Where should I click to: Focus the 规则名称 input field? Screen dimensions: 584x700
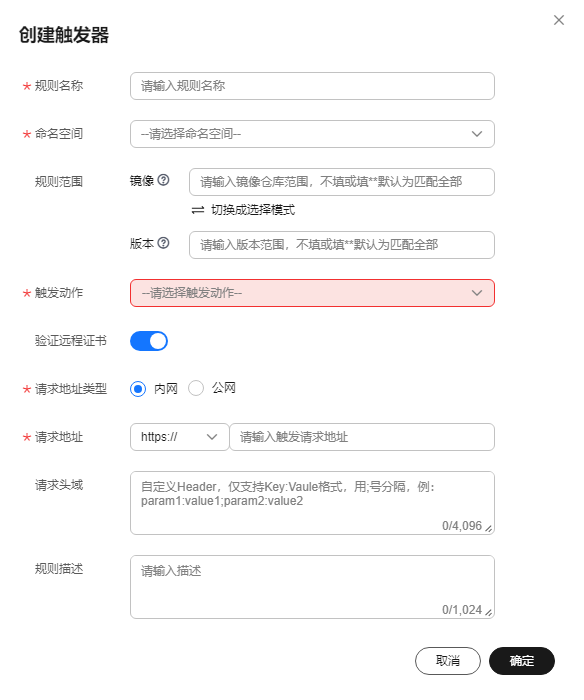312,86
